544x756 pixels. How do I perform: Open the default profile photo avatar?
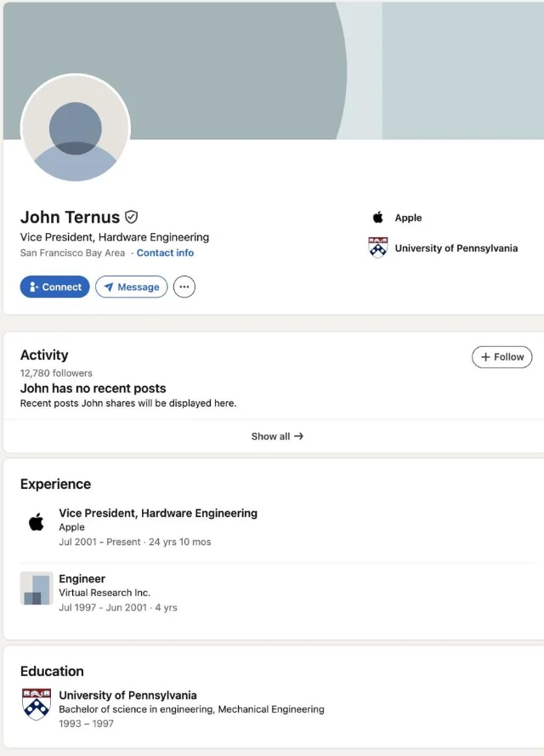pos(76,129)
